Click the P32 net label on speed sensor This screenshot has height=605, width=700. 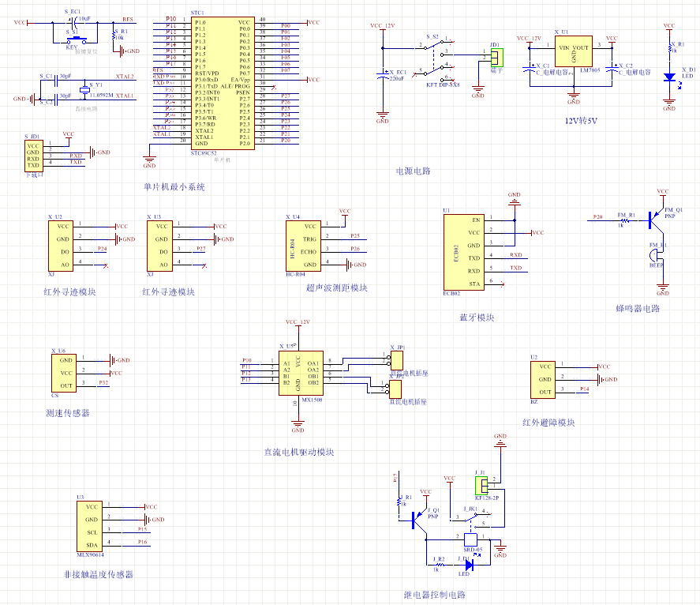point(103,382)
